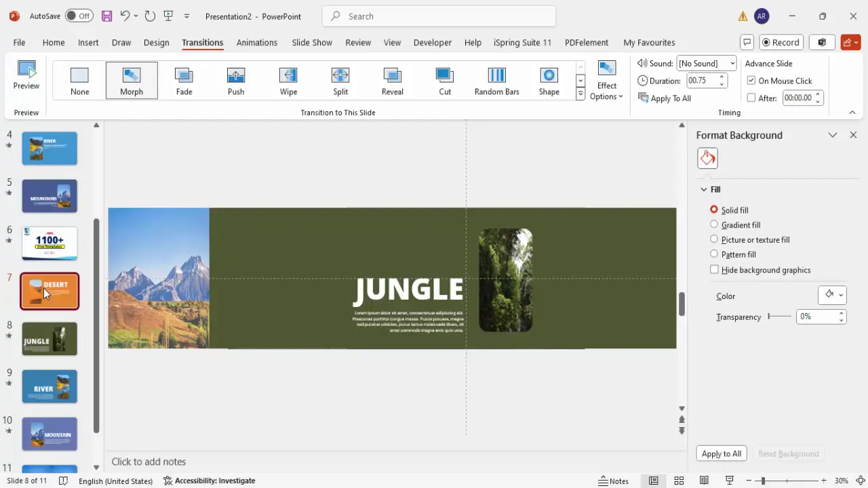Open the Fill & Line paint bucket tab
This screenshot has width=868, height=488.
[x=707, y=158]
